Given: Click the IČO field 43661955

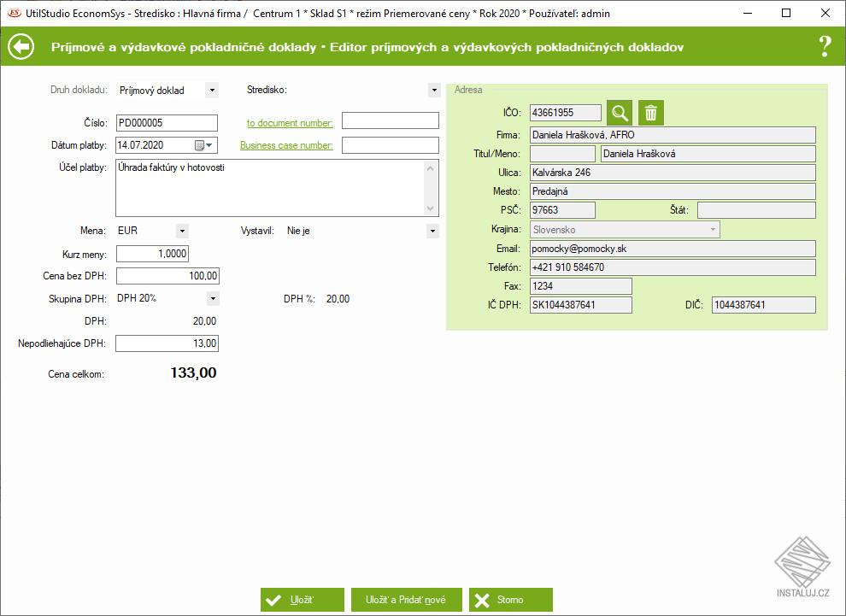Looking at the screenshot, I should coord(566,113).
